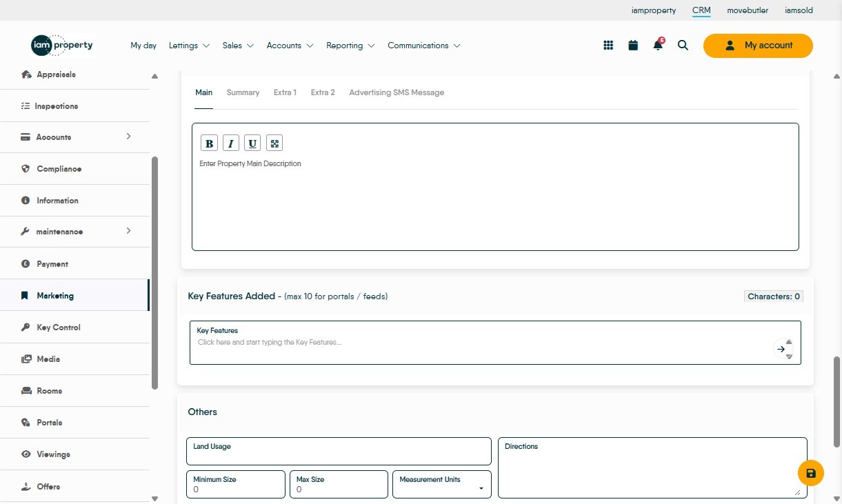The height and width of the screenshot is (504, 842).
Task: Click the sidebar vertical scrollbar thumb
Action: click(x=154, y=272)
